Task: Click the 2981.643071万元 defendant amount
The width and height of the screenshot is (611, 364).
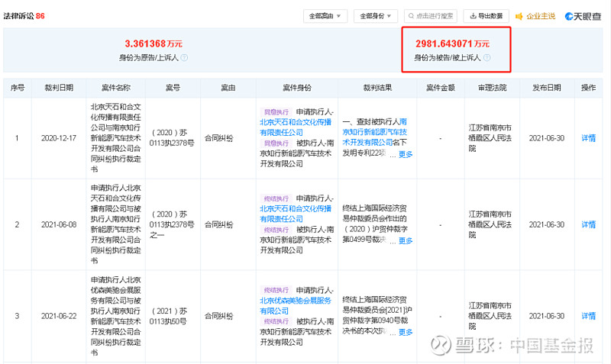Action: click(452, 43)
